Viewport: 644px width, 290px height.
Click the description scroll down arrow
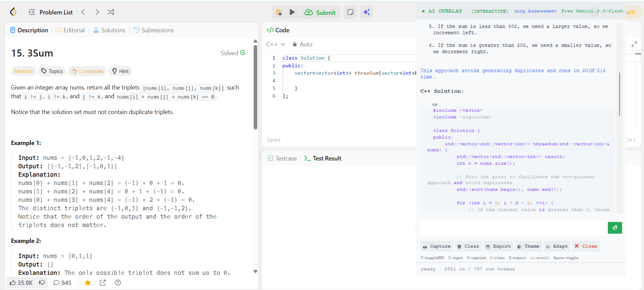click(255, 271)
